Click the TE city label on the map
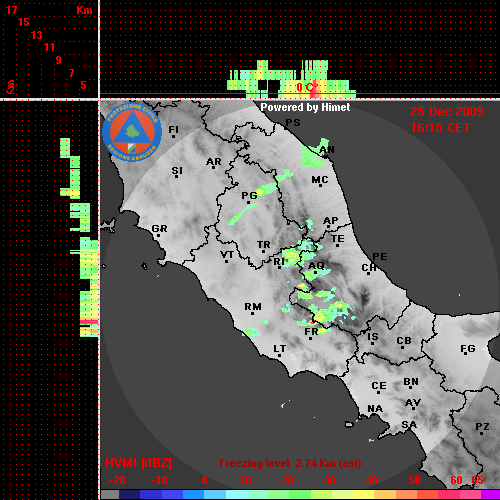This screenshot has height=500, width=500. coord(338,239)
